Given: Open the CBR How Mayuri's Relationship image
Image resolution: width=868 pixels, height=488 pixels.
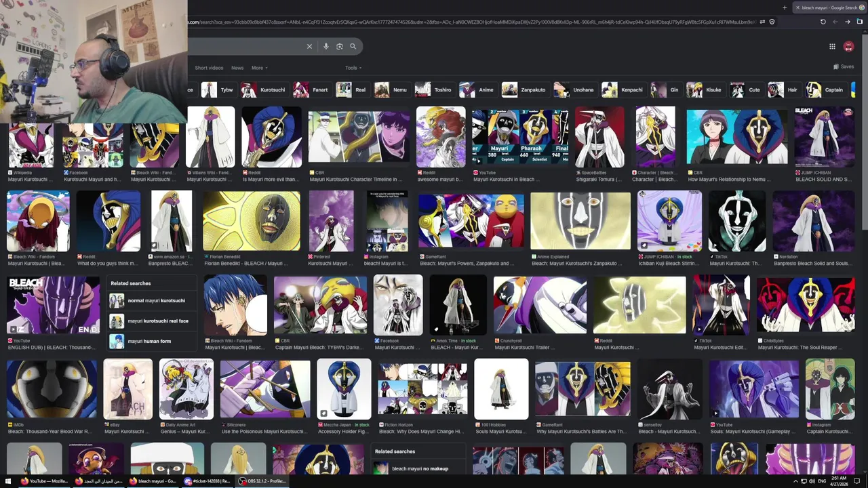Looking at the screenshot, I should click(736, 136).
